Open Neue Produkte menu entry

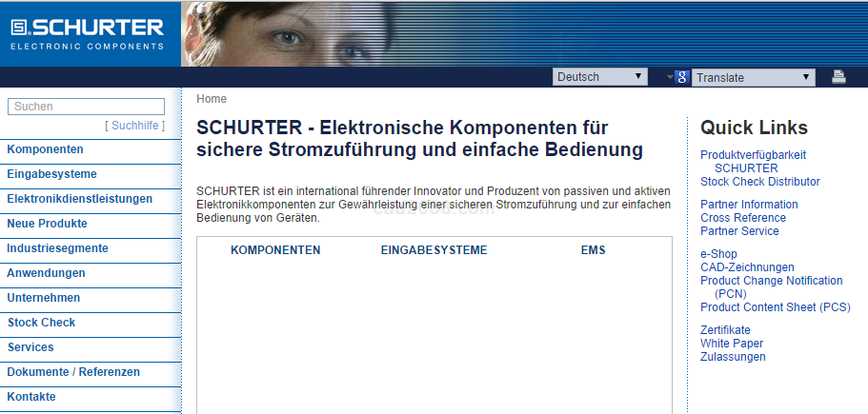pyautogui.click(x=47, y=224)
